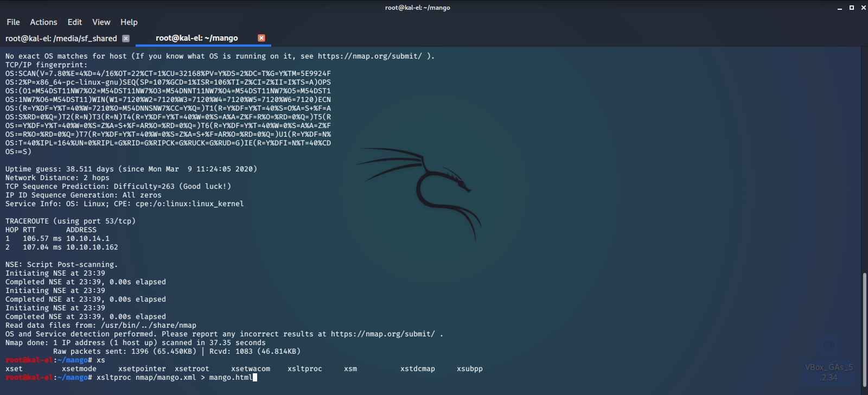Close the terminal window
The width and height of the screenshot is (868, 395).
864,8
